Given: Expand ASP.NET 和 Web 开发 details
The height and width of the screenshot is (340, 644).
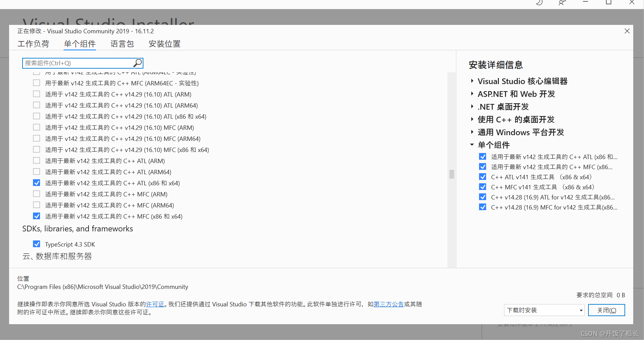Looking at the screenshot, I should [x=472, y=94].
